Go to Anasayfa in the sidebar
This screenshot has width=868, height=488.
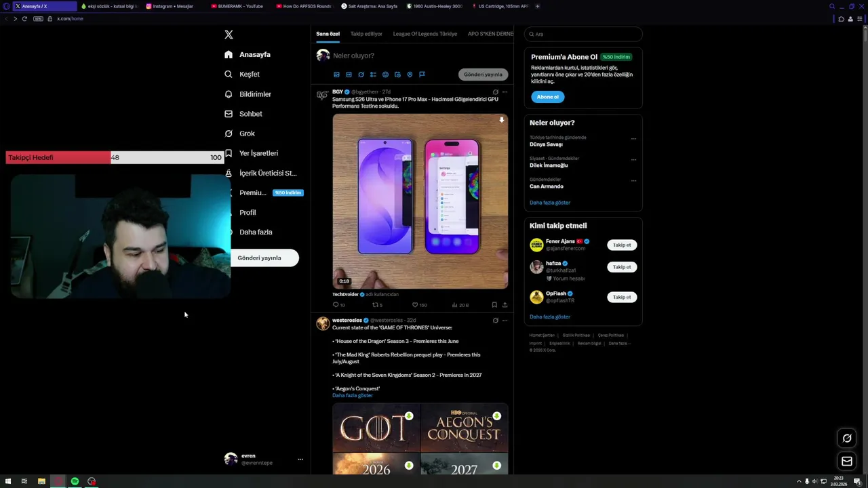(x=248, y=54)
